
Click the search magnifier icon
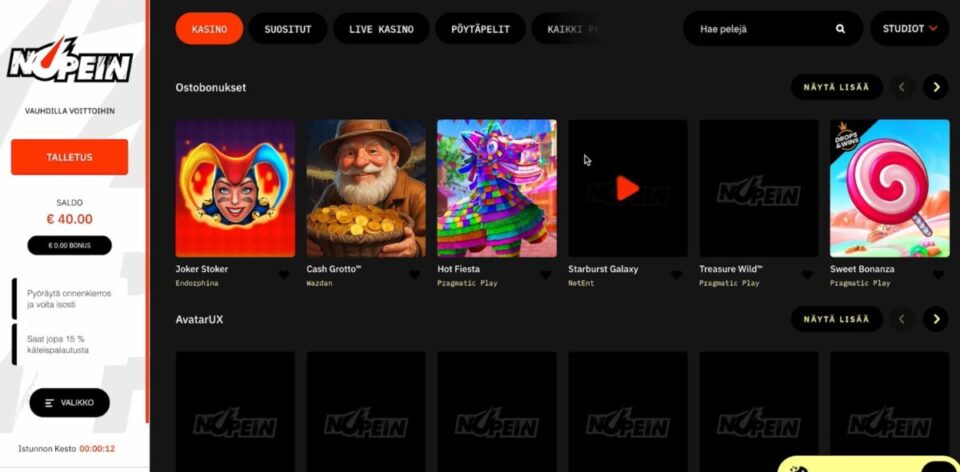pos(840,29)
